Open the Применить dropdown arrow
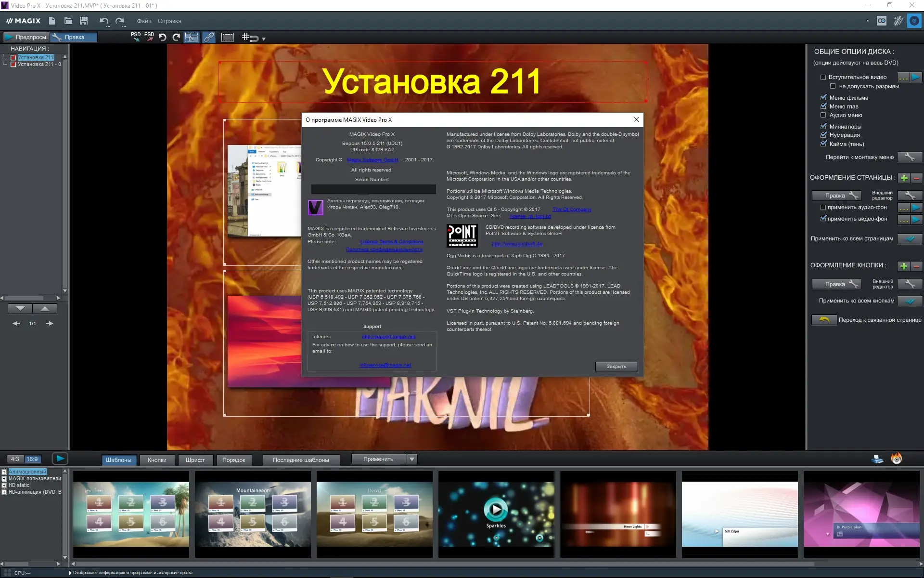This screenshot has height=578, width=924. [x=412, y=459]
